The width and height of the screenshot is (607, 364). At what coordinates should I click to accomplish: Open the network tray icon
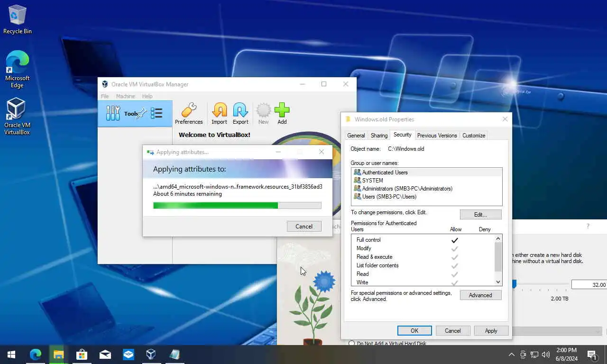tap(534, 355)
